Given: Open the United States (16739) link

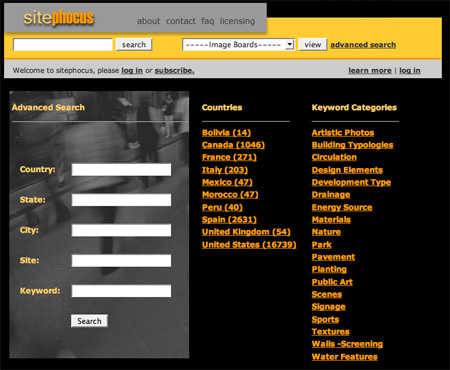Looking at the screenshot, I should tap(249, 245).
